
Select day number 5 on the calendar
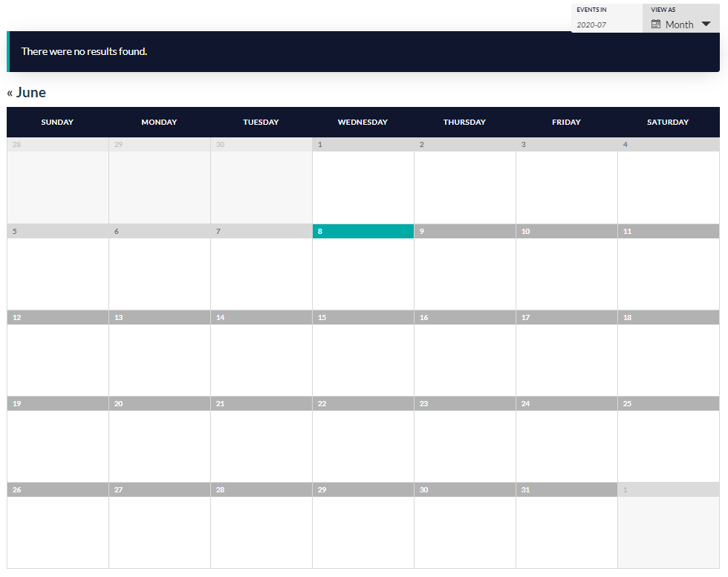[14, 231]
